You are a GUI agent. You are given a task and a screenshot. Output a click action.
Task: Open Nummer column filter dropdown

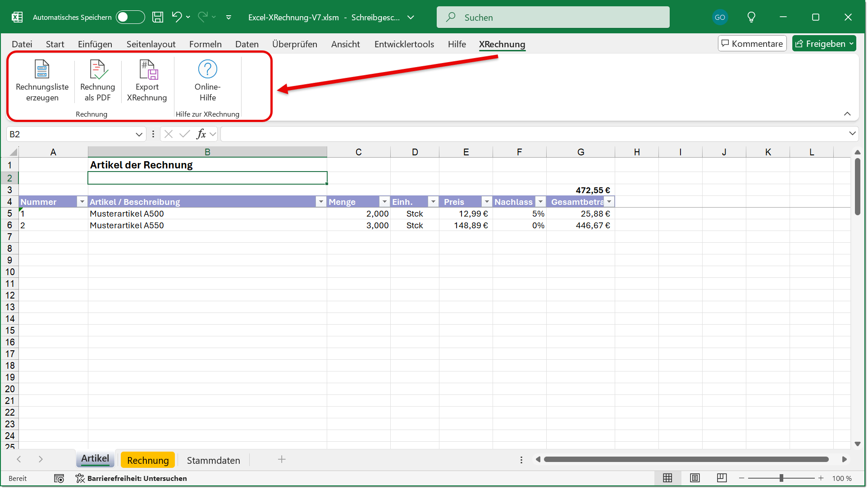tap(82, 202)
